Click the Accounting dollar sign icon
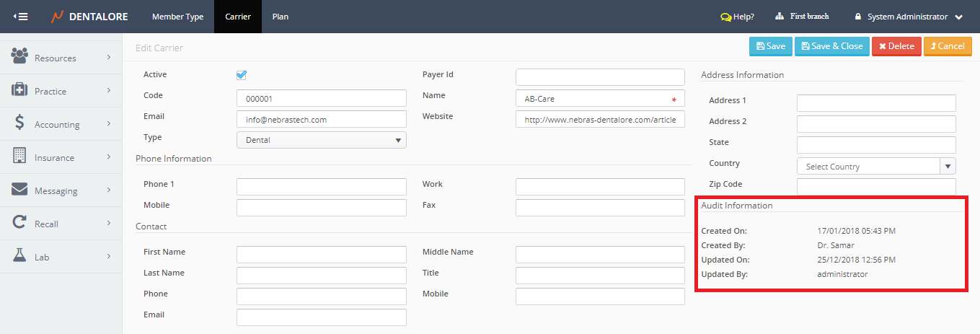 pyautogui.click(x=19, y=123)
